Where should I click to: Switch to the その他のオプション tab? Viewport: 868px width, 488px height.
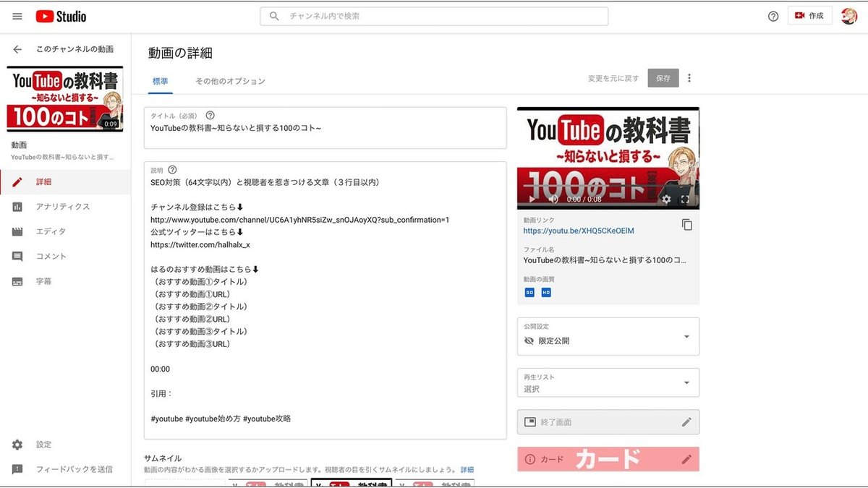(229, 82)
